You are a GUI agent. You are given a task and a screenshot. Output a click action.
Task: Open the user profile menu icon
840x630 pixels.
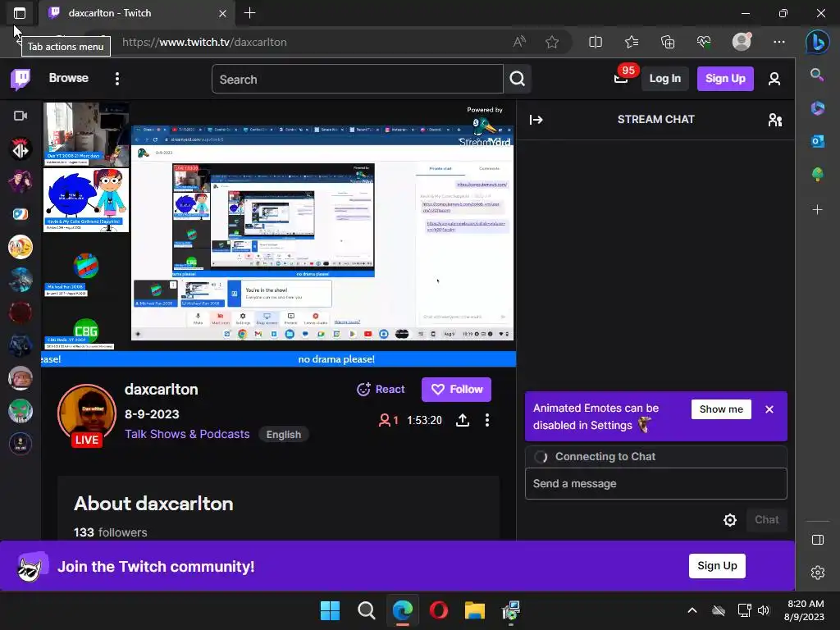(x=774, y=79)
